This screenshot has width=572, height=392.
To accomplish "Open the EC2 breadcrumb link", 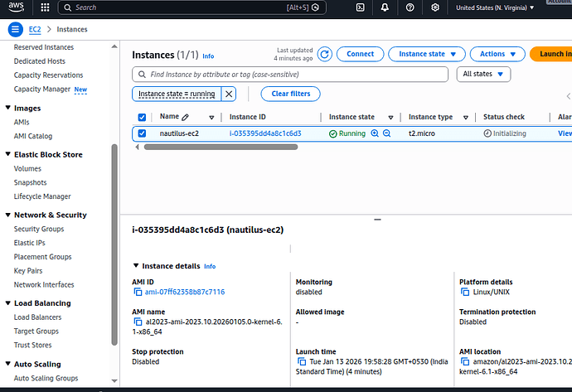I will (x=35, y=30).
